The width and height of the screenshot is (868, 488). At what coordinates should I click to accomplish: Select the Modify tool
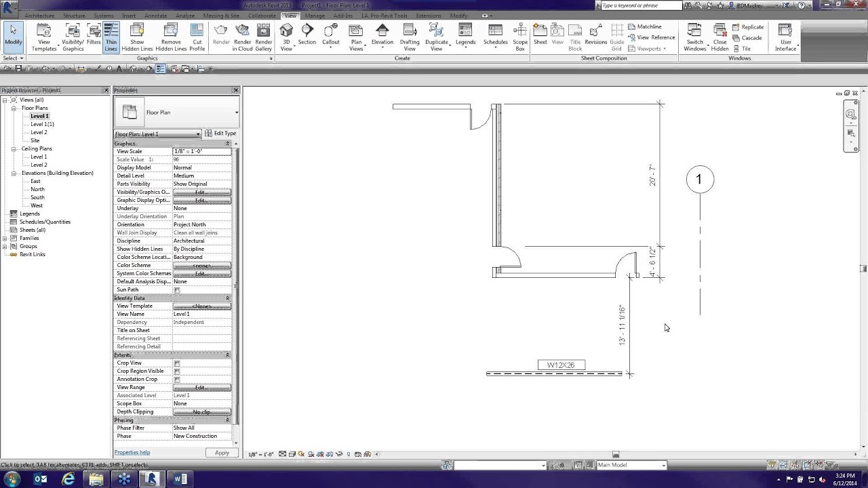coord(13,37)
